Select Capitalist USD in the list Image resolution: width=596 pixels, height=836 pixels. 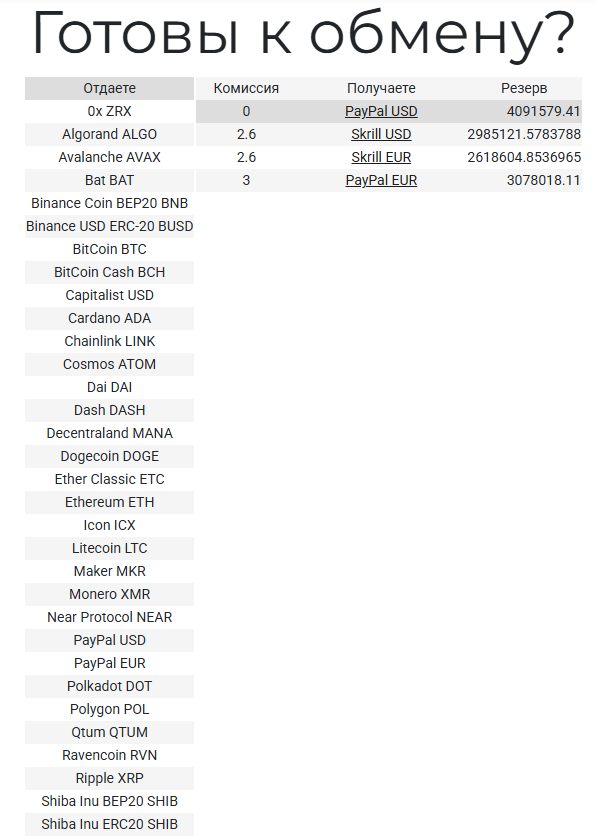(x=109, y=295)
